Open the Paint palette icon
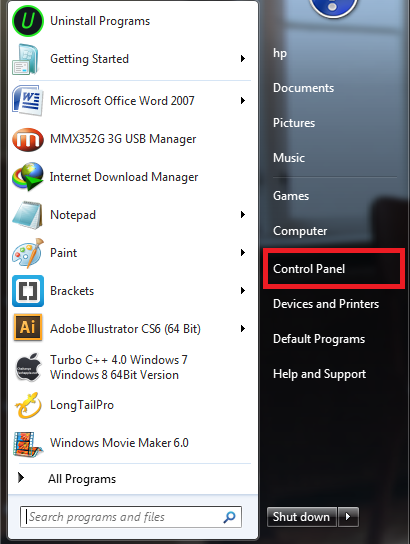 tap(28, 253)
